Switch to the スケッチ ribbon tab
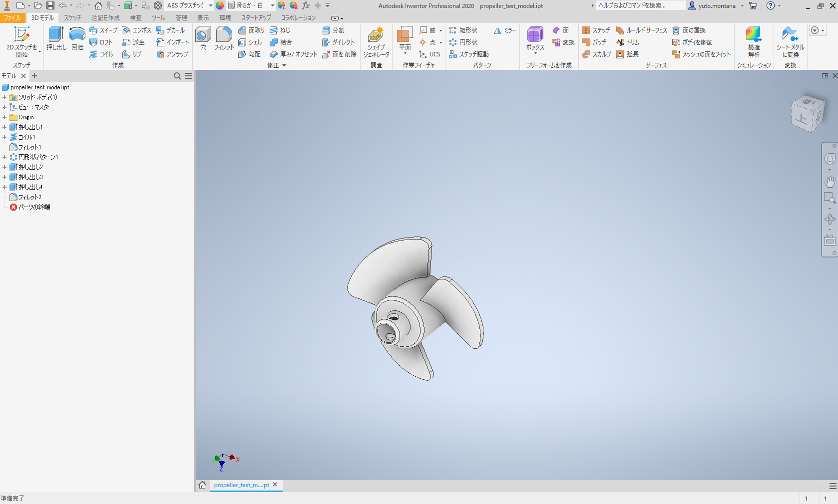This screenshot has width=838, height=504. point(72,17)
